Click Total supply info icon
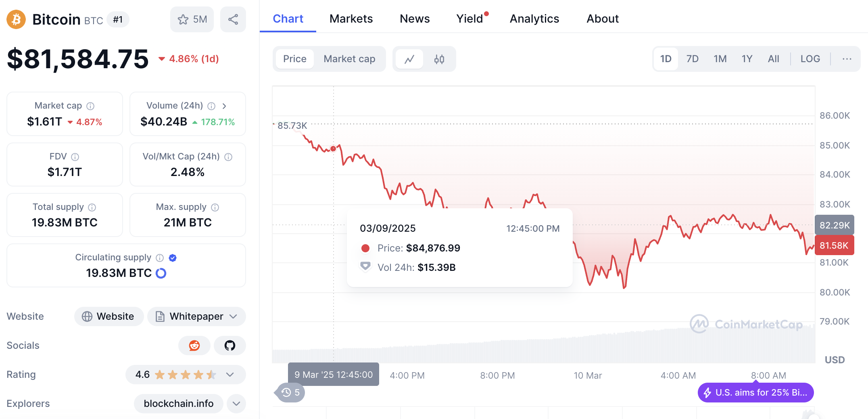 click(x=92, y=207)
